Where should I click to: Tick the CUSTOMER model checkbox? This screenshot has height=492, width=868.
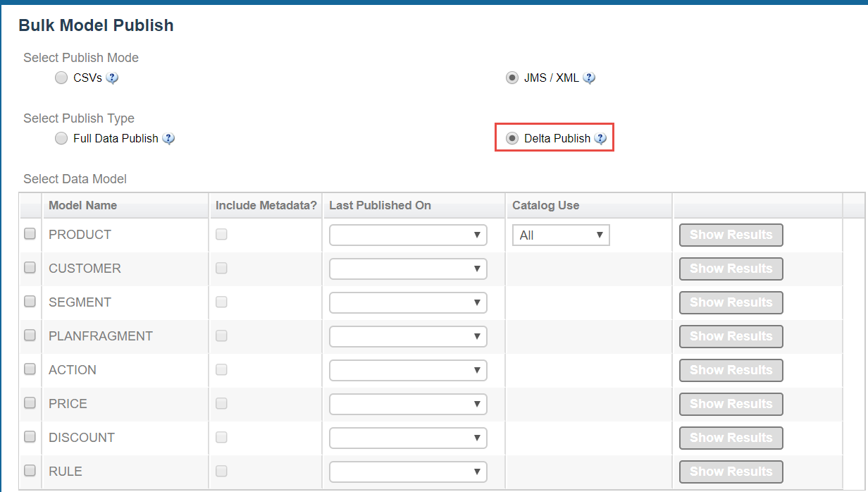coord(30,269)
